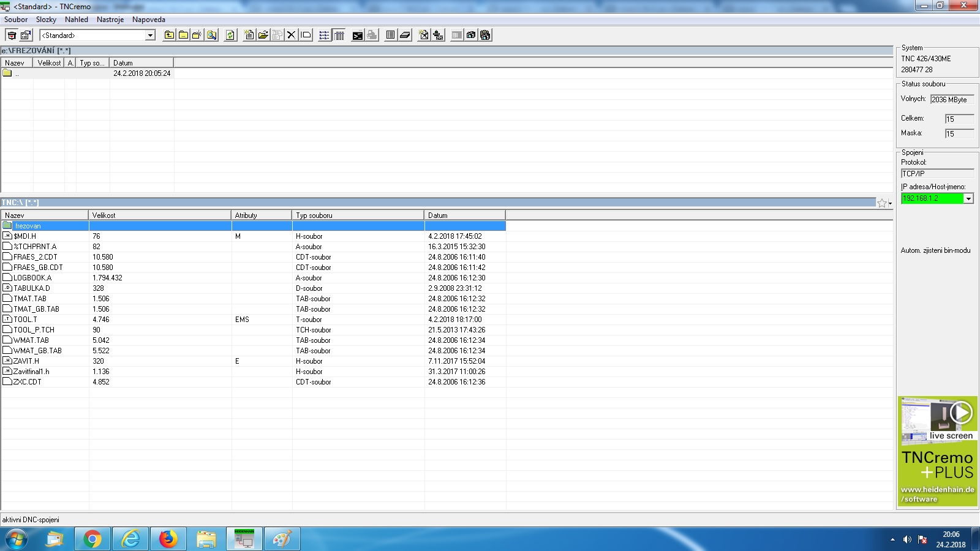Click the create new folder icon
This screenshot has width=980, height=551.
tap(197, 36)
